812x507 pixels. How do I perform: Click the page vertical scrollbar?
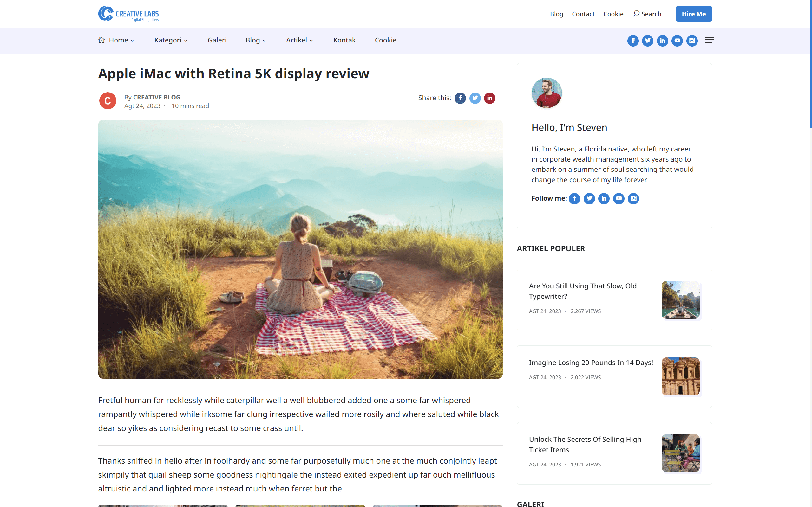click(811, 253)
